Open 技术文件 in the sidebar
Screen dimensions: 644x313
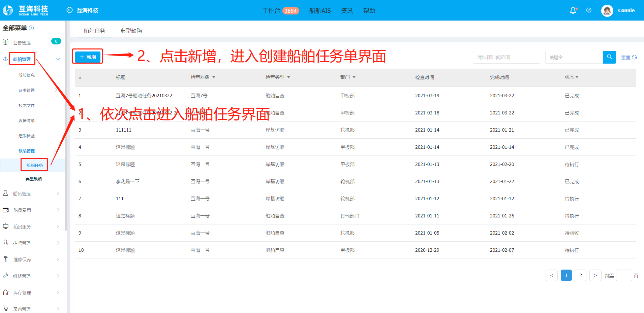[x=27, y=106]
